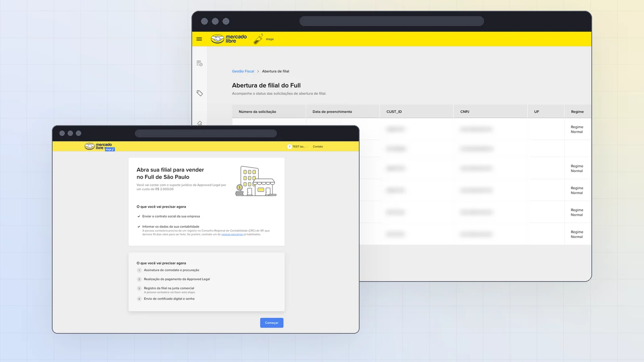Click the checkmark beside 'Informar os dados da sua contabilidade'
This screenshot has height=362, width=644.
[139, 226]
